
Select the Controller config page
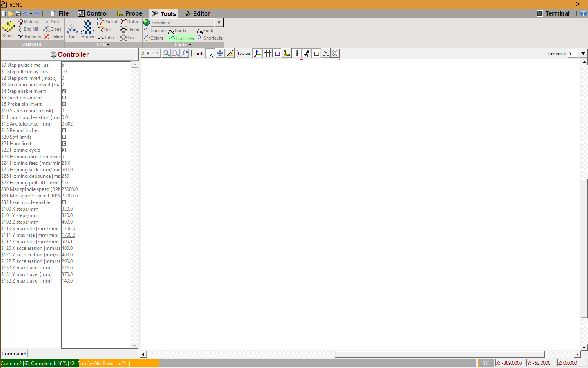pyautogui.click(x=181, y=38)
